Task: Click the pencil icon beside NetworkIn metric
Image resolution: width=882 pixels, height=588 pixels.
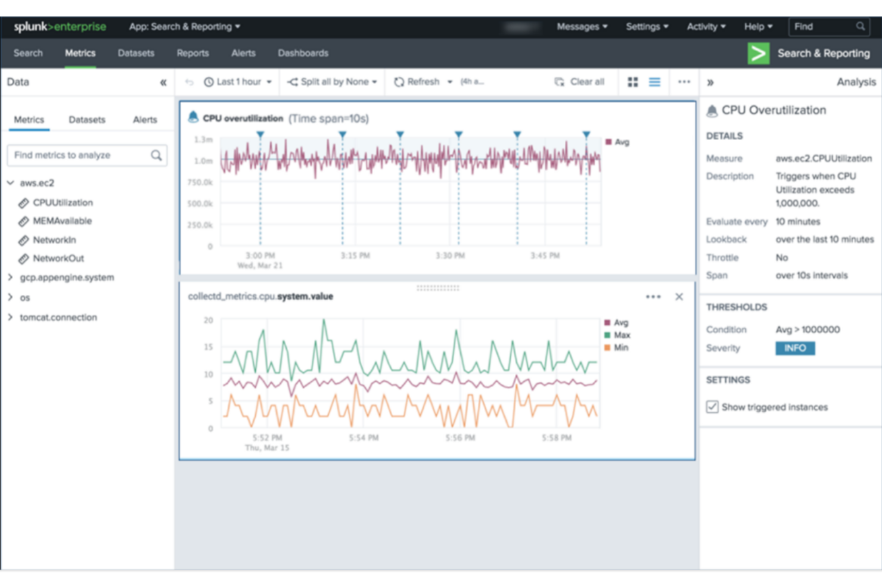Action: pos(24,240)
